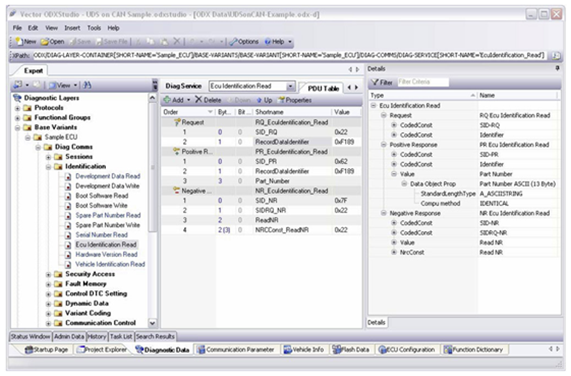The image size is (571, 376).
Task: Select Ecu Identification Read tree item
Action: 106,245
